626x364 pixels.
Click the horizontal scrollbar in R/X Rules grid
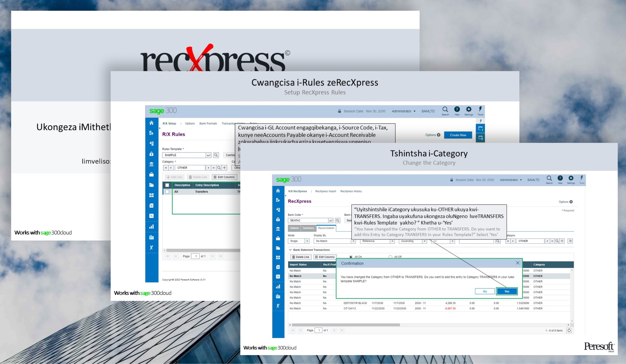click(x=203, y=250)
